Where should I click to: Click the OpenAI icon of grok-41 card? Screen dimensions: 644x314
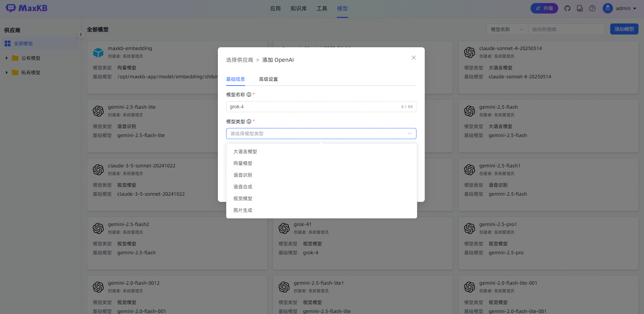[284, 228]
